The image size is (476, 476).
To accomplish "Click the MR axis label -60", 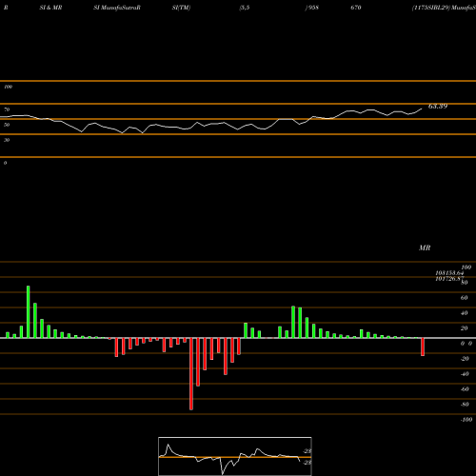I will coord(465,389).
